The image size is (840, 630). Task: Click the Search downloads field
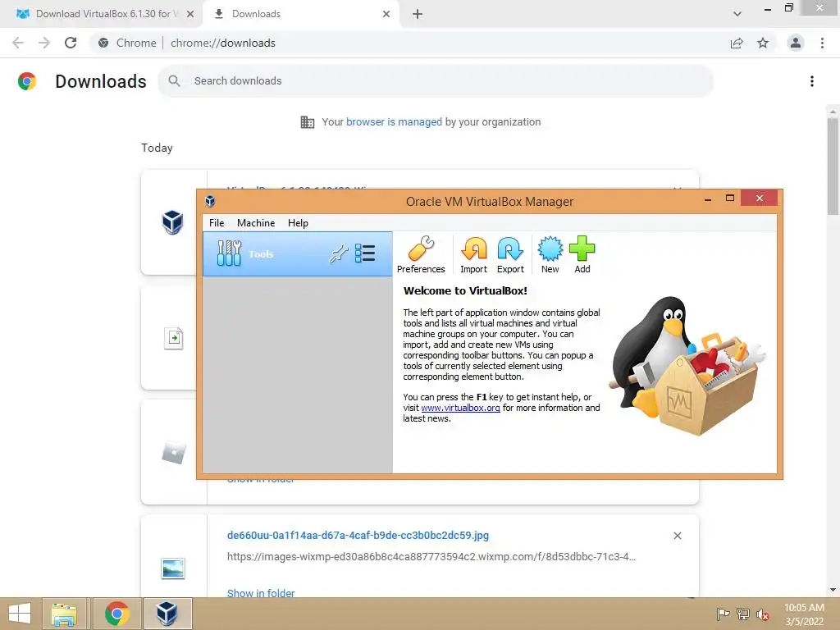point(436,81)
